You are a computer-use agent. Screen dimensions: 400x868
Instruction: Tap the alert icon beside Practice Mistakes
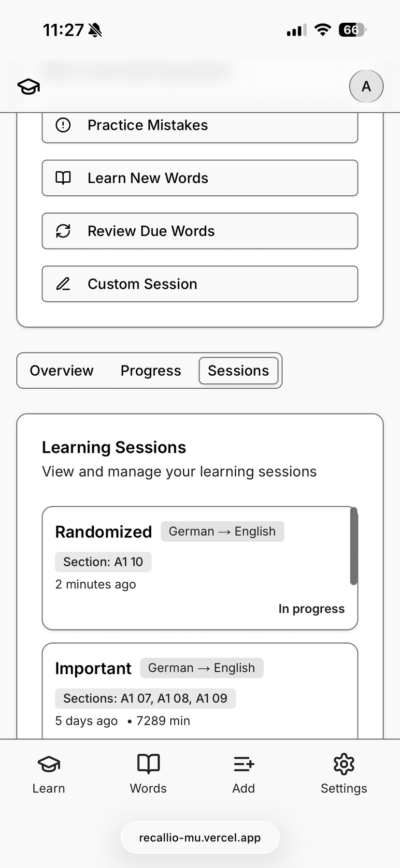tap(63, 125)
